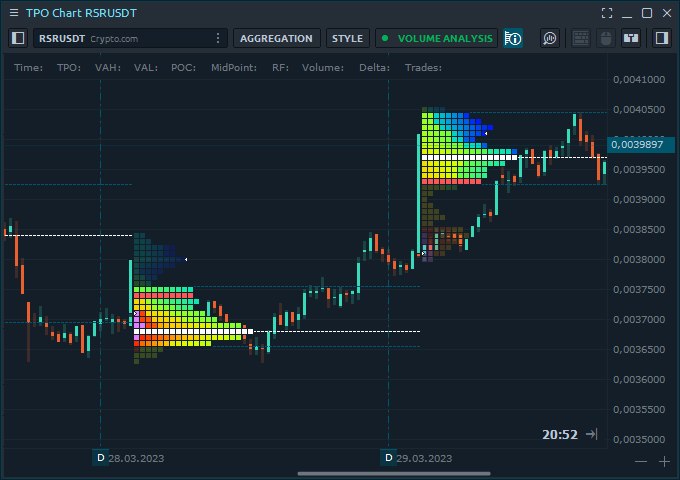The image size is (680, 480).
Task: Open the volume bubble analysis icon
Action: pyautogui.click(x=550, y=38)
